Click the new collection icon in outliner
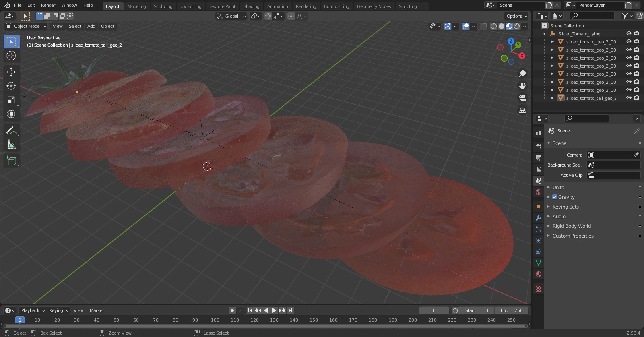The height and width of the screenshot is (337, 644). [x=640, y=16]
